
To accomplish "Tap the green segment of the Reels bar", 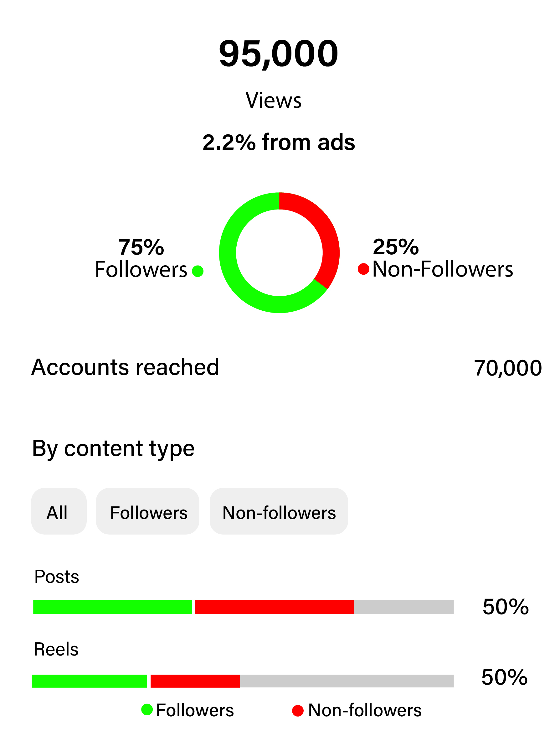I will coord(89,681).
